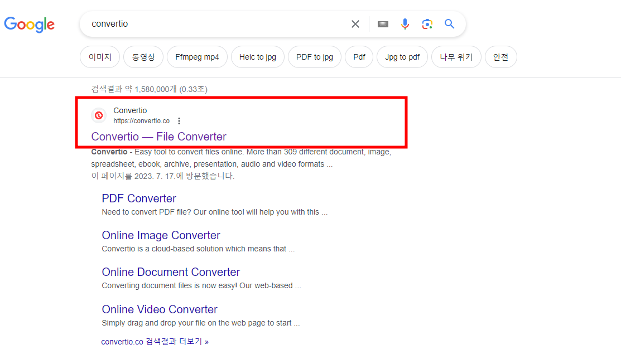This screenshot has height=364, width=621.
Task: Select the Jpg to pdf chip
Action: [402, 57]
